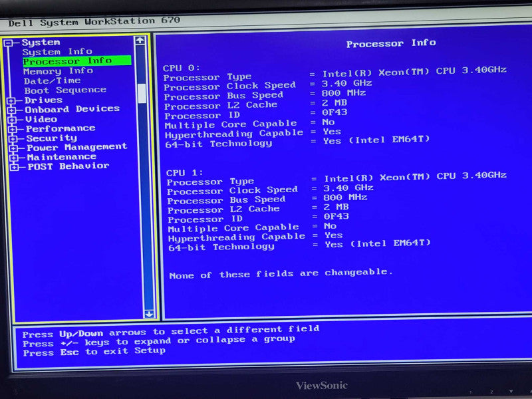The width and height of the screenshot is (532, 399).
Task: Click CPU 0 Processor Type value
Action: tap(414, 72)
